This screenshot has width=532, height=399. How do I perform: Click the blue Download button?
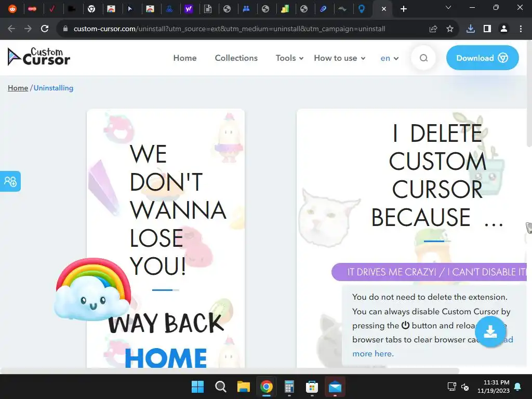click(x=482, y=58)
